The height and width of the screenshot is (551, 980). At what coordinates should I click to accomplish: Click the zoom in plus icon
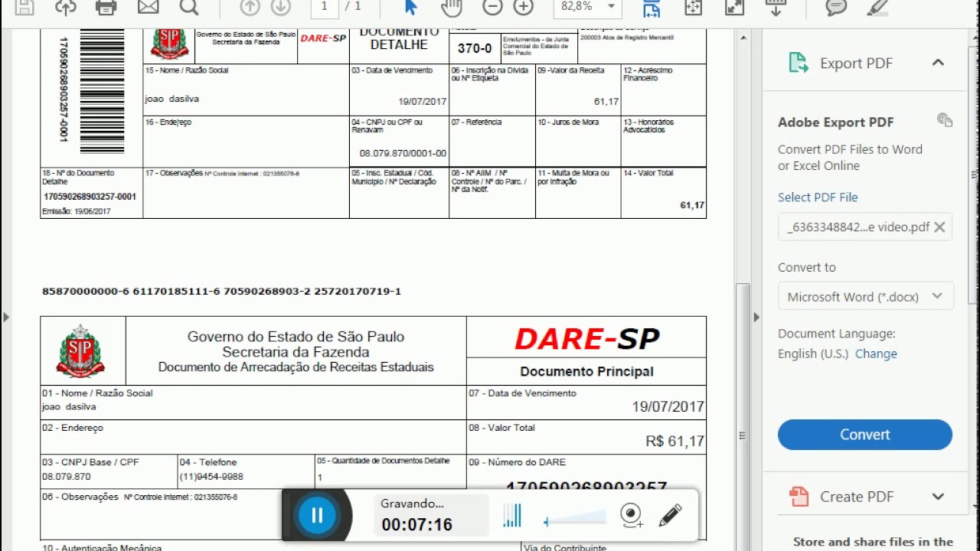[x=524, y=7]
